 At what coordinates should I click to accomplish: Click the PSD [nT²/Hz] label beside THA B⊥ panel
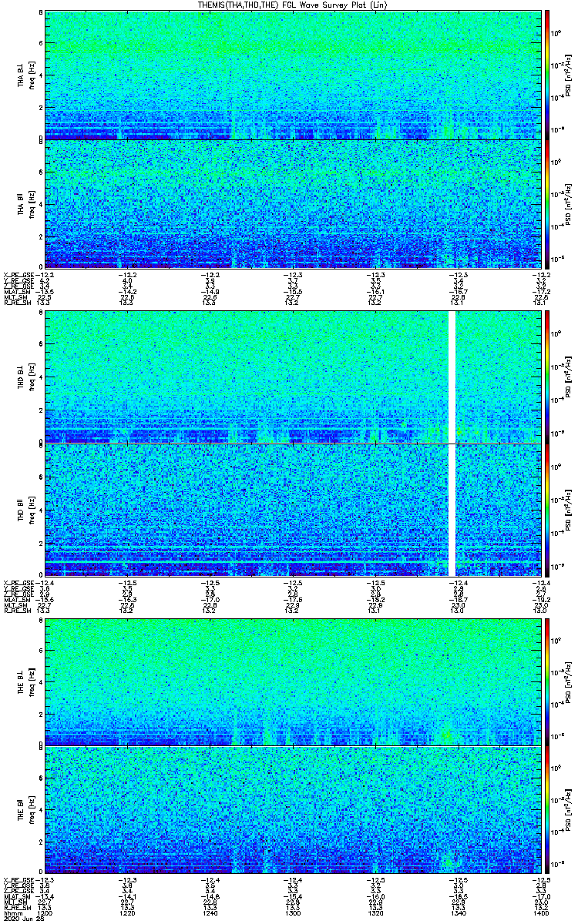click(x=569, y=75)
